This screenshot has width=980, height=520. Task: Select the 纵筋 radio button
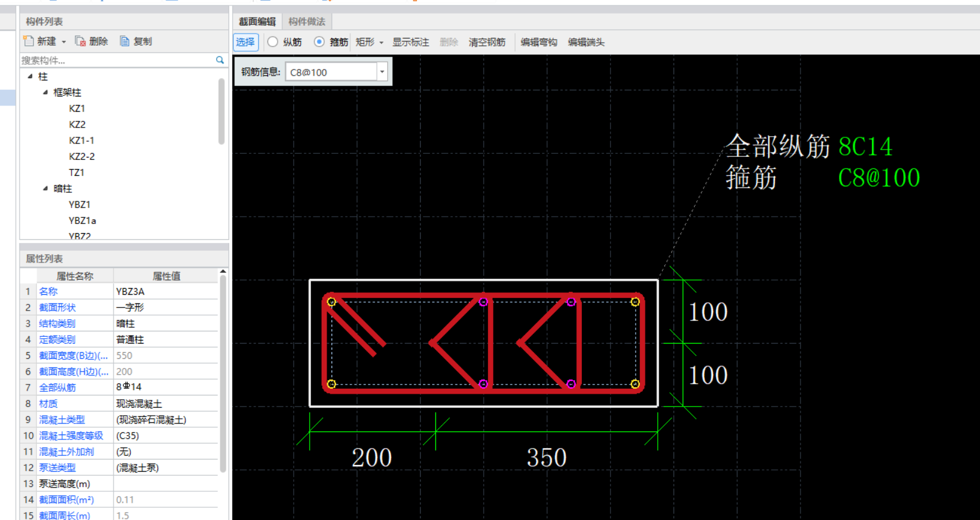tap(273, 42)
